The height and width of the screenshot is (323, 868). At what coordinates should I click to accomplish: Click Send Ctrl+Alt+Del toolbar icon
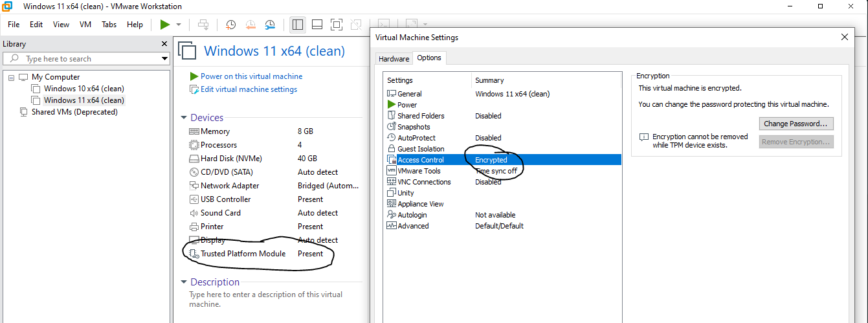pos(203,25)
